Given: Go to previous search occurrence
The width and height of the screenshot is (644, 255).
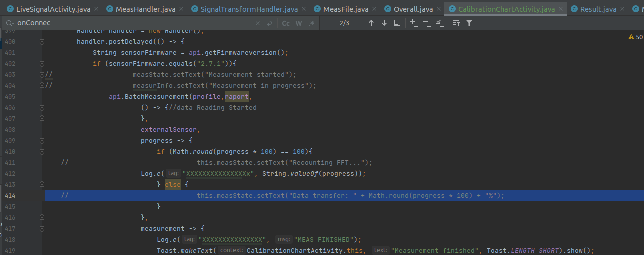Looking at the screenshot, I should coord(371,23).
